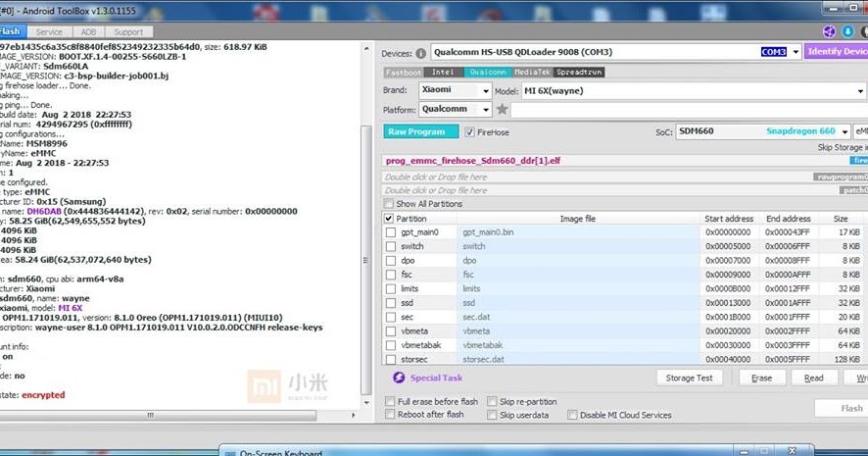The height and width of the screenshot is (456, 868).
Task: Select the Intel mode tab
Action: (443, 72)
